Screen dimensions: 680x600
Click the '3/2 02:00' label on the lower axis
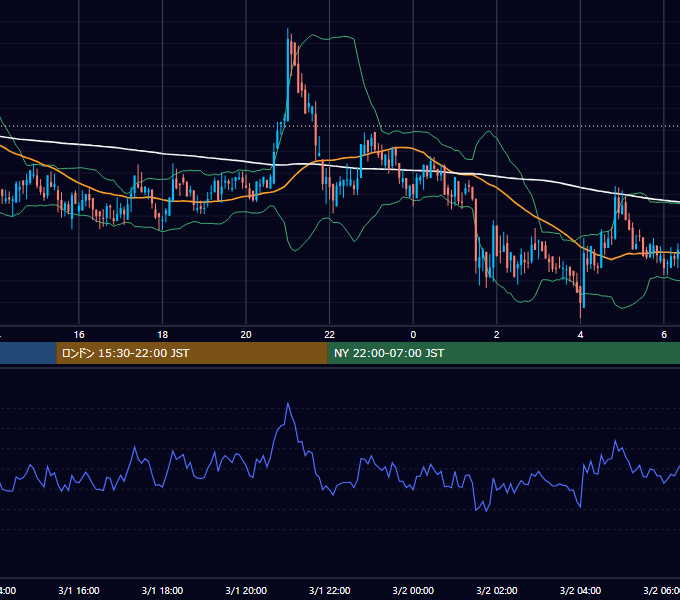(x=497, y=590)
